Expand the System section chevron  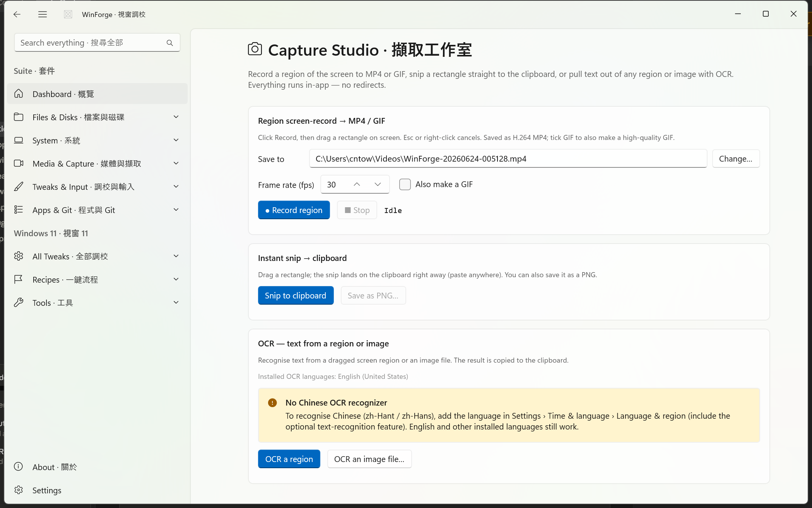pyautogui.click(x=176, y=140)
